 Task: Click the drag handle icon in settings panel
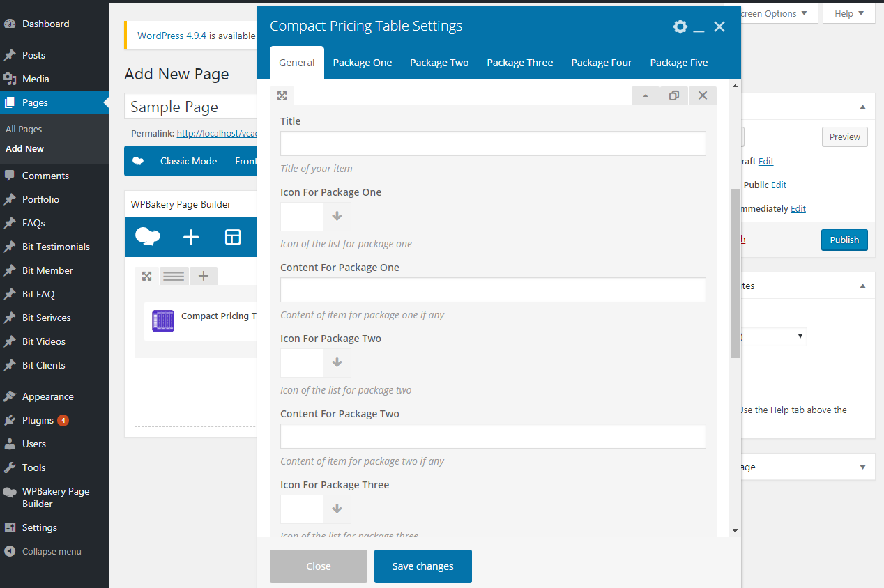pos(282,95)
